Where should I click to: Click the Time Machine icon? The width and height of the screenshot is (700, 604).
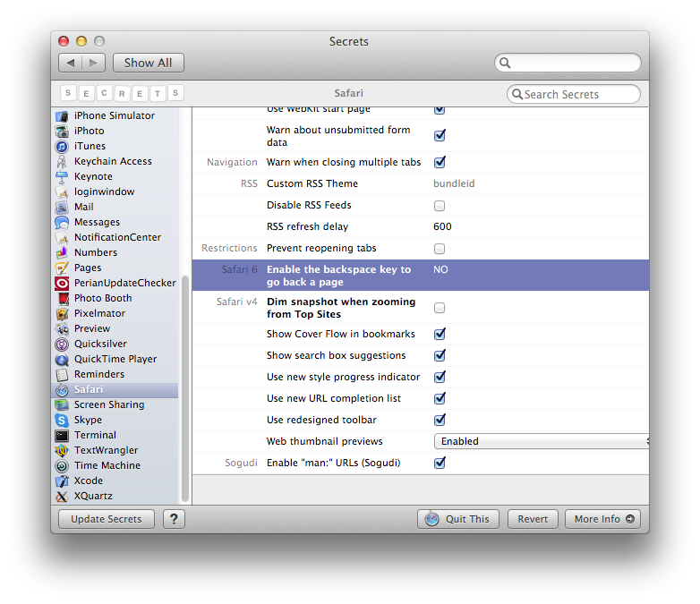point(62,465)
